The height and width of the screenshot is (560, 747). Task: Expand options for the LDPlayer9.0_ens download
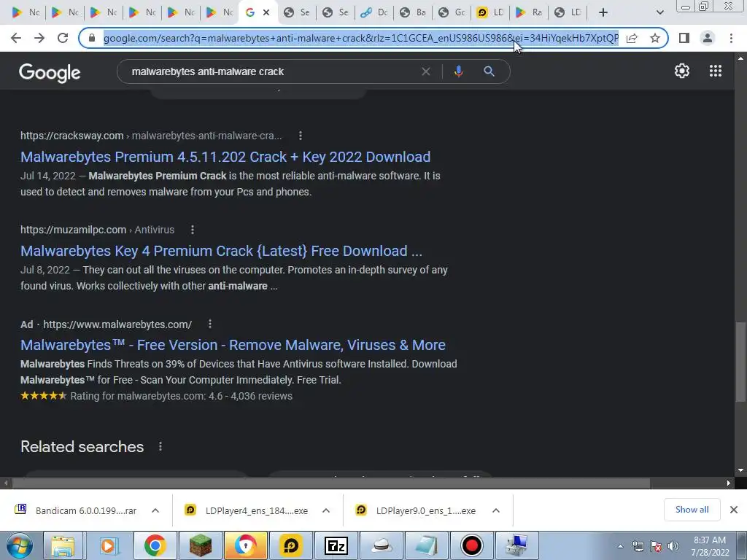coord(496,510)
